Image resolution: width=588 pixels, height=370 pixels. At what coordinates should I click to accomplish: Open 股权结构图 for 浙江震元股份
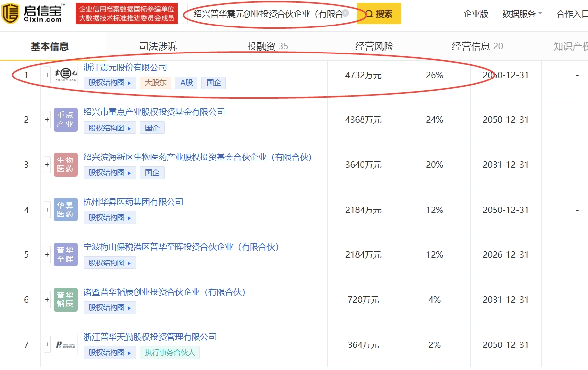pos(110,83)
